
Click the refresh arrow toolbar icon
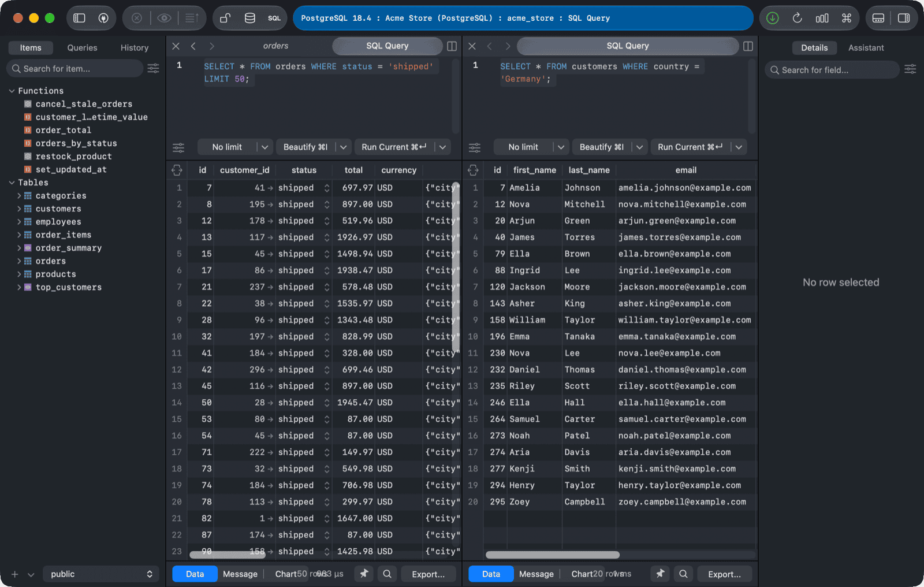pos(797,18)
